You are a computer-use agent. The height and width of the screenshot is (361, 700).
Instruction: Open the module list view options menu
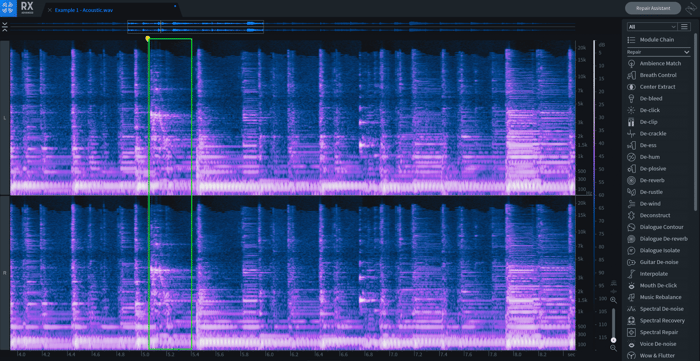[x=684, y=27]
